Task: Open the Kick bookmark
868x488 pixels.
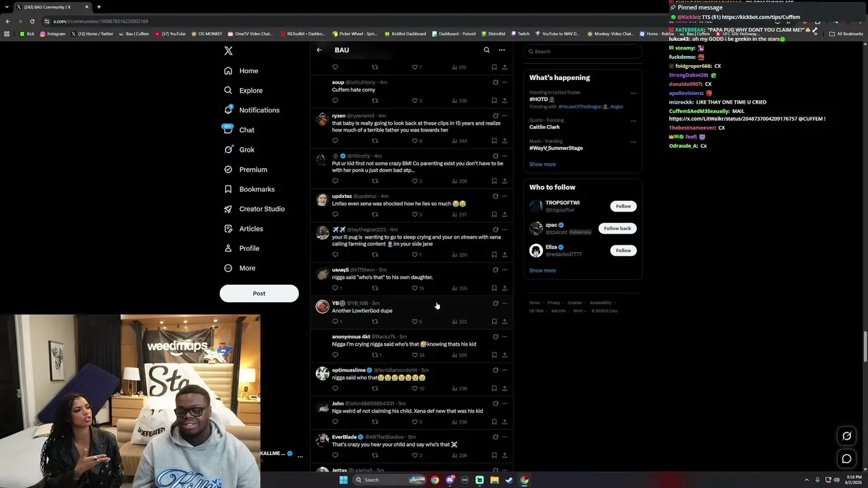Action: click(x=27, y=34)
